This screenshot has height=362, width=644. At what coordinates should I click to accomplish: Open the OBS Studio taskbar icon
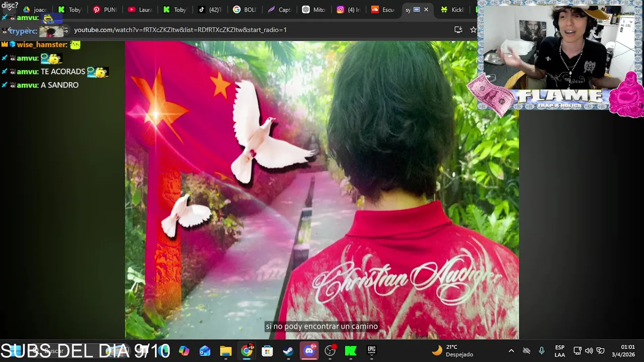point(330,351)
